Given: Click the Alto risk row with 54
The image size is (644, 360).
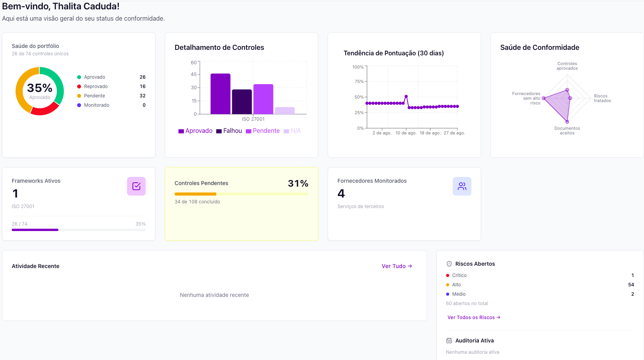Looking at the screenshot, I should click(x=540, y=285).
